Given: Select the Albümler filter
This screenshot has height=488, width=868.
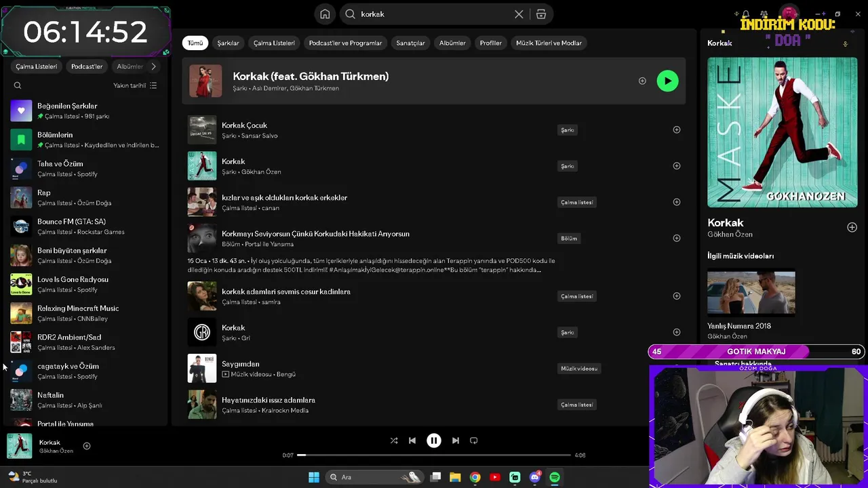Looking at the screenshot, I should (x=452, y=43).
